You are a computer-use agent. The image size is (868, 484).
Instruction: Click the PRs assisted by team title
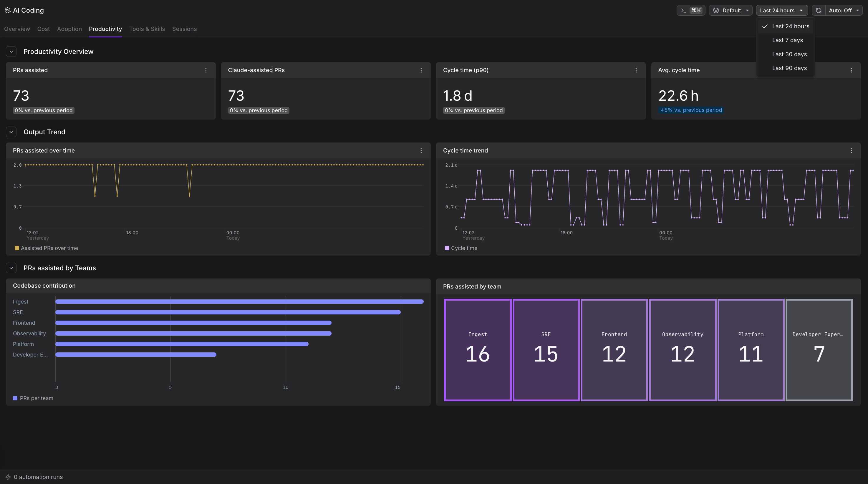coord(472,287)
